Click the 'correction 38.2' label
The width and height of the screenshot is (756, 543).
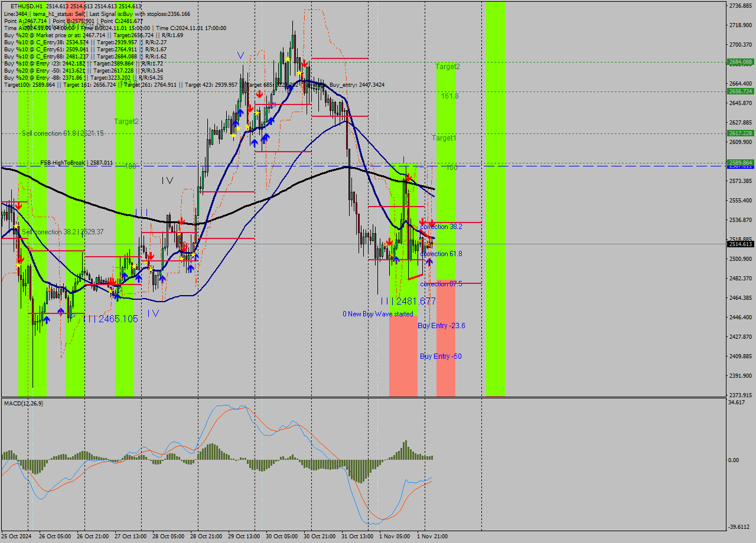pos(441,227)
